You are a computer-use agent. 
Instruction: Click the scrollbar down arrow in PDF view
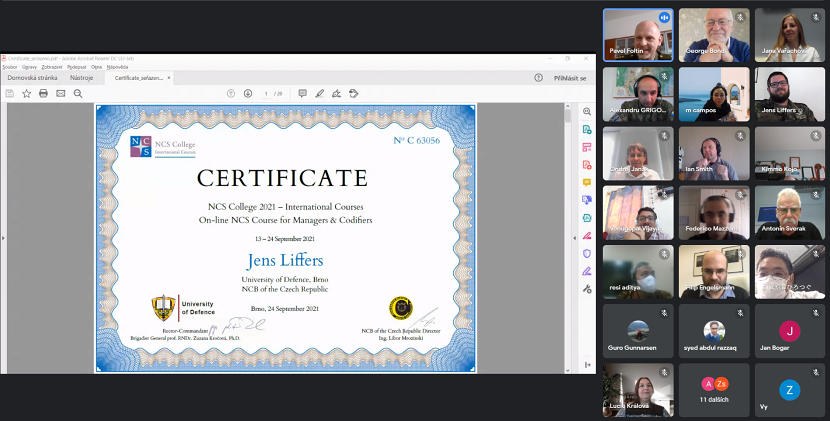click(x=568, y=370)
